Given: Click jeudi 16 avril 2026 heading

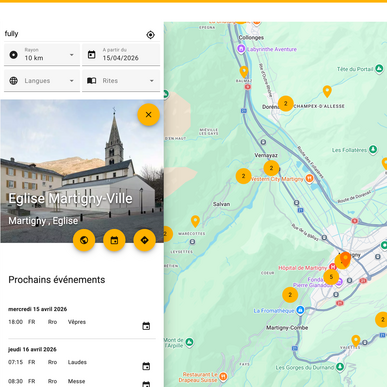Looking at the screenshot, I should point(32,349).
